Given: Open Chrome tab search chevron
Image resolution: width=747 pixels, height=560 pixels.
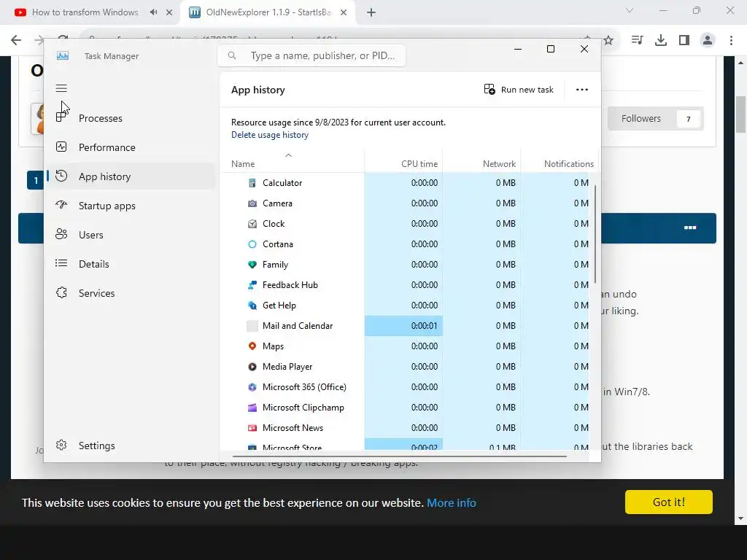Looking at the screenshot, I should [630, 10].
